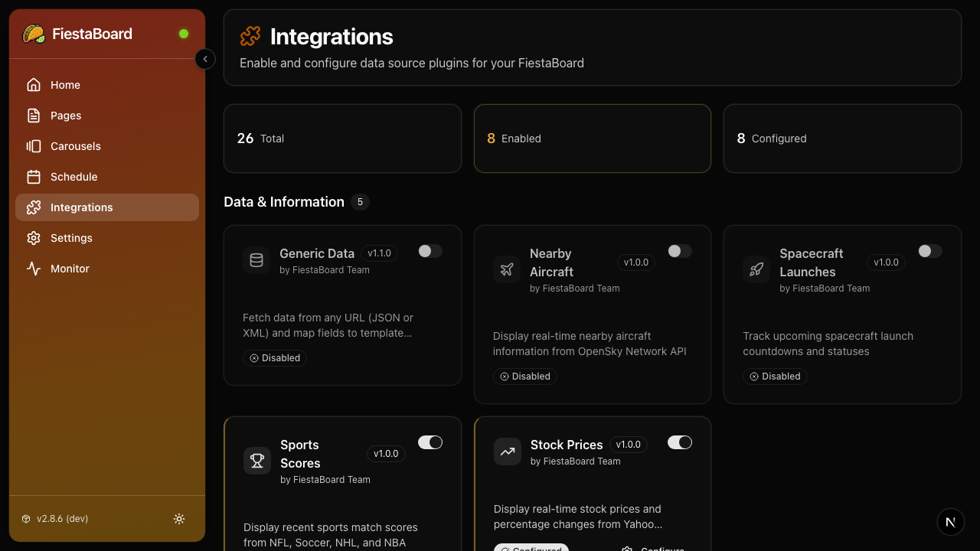This screenshot has height=551, width=980.
Task: Turn off the Stock Prices toggle
Action: pyautogui.click(x=680, y=442)
